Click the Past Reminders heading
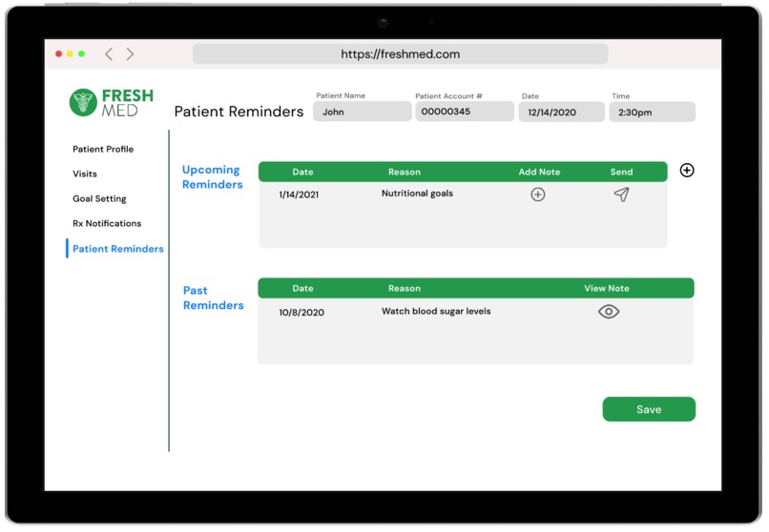 pos(214,297)
